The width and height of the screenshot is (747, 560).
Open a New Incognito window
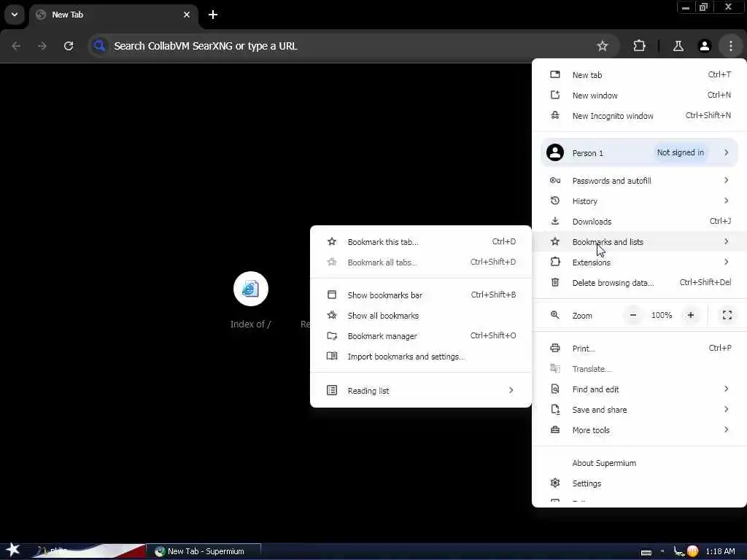[x=639, y=116]
